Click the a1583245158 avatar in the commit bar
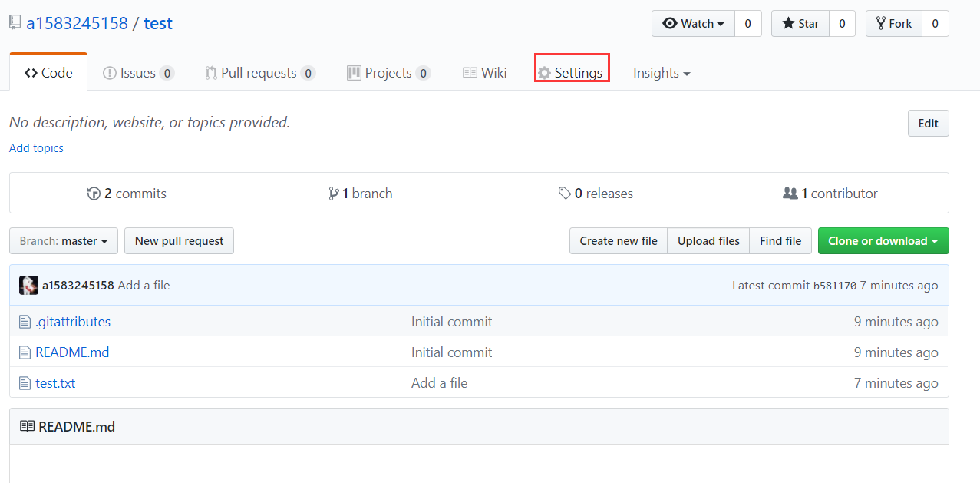Viewport: 980px width, 483px height. coord(28,285)
